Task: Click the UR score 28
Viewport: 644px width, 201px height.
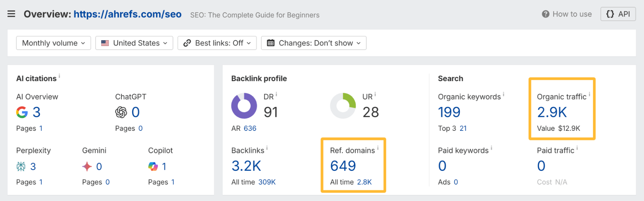Action: [x=371, y=112]
